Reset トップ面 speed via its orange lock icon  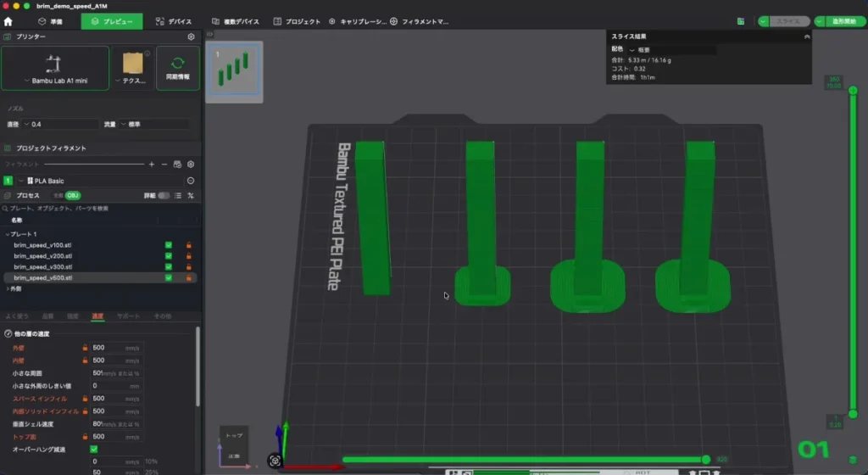pyautogui.click(x=86, y=437)
